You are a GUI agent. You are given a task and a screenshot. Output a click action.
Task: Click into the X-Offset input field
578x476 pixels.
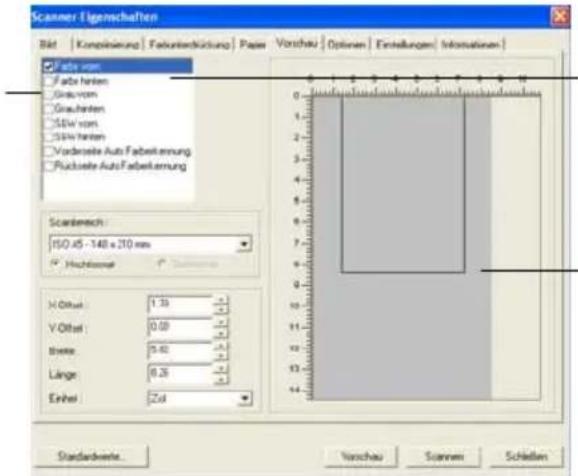click(x=181, y=305)
